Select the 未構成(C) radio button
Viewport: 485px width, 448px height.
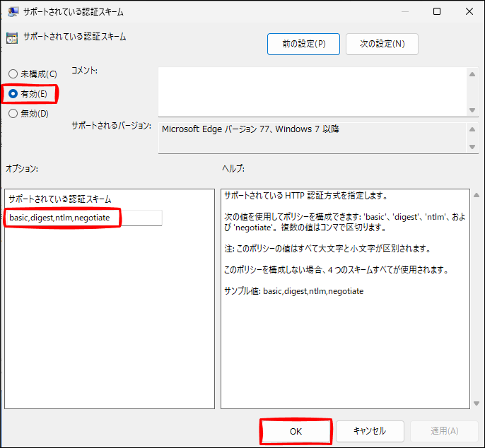coord(13,74)
